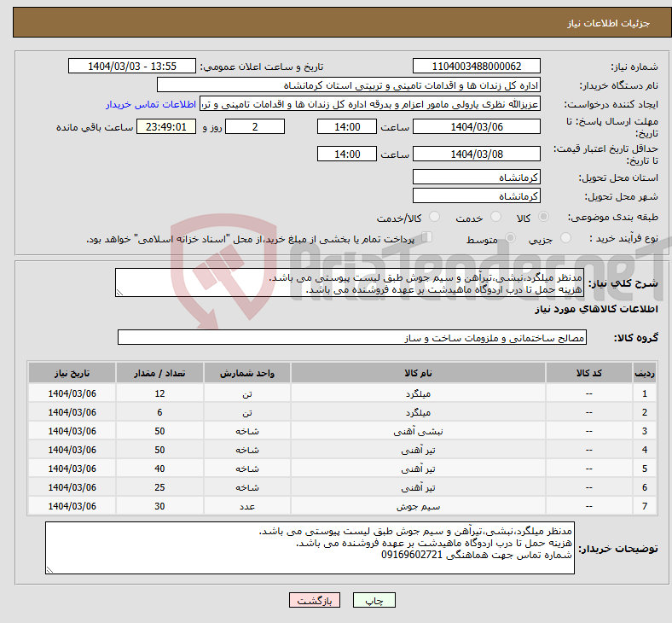
Task: Click quantity 6 in row 2
Action: click(159, 412)
